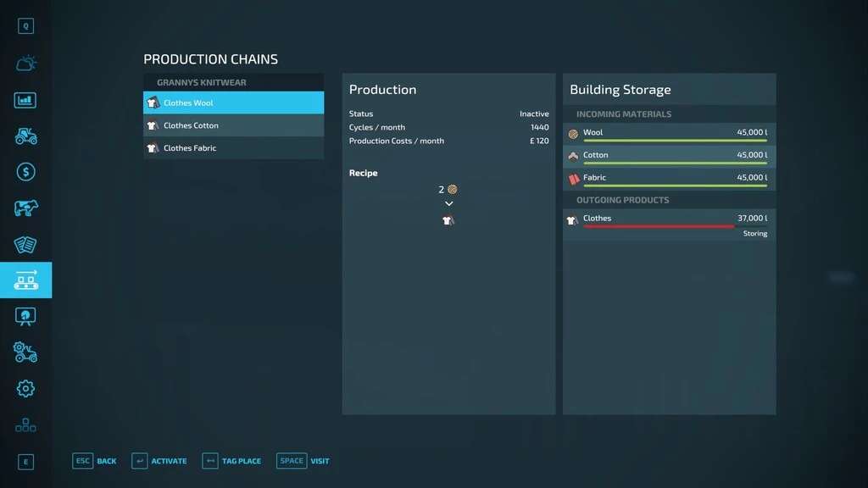Open the production chains conveyor icon
Screen dimensions: 868x488
point(25,280)
